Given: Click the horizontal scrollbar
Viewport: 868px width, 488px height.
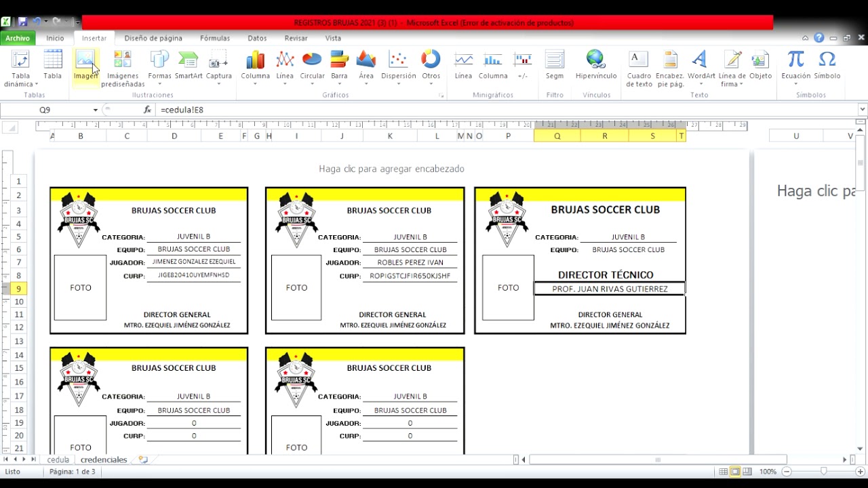Looking at the screenshot, I should click(658, 460).
